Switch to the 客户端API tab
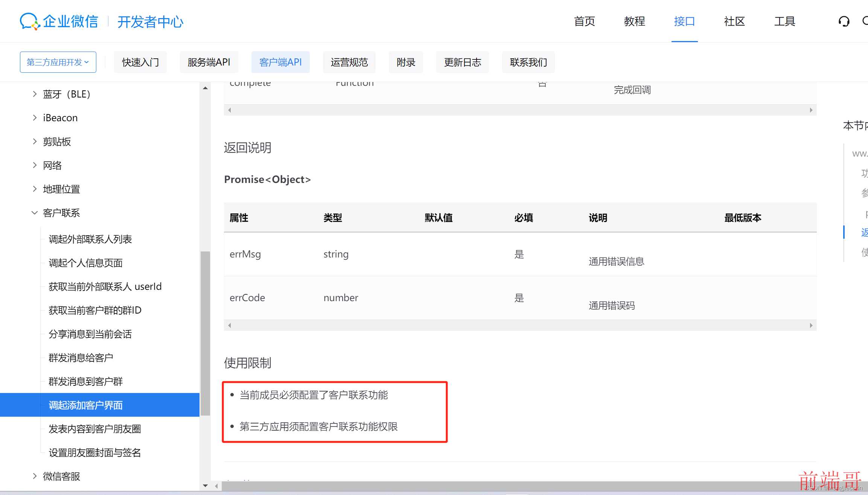This screenshot has height=495, width=868. coord(280,62)
